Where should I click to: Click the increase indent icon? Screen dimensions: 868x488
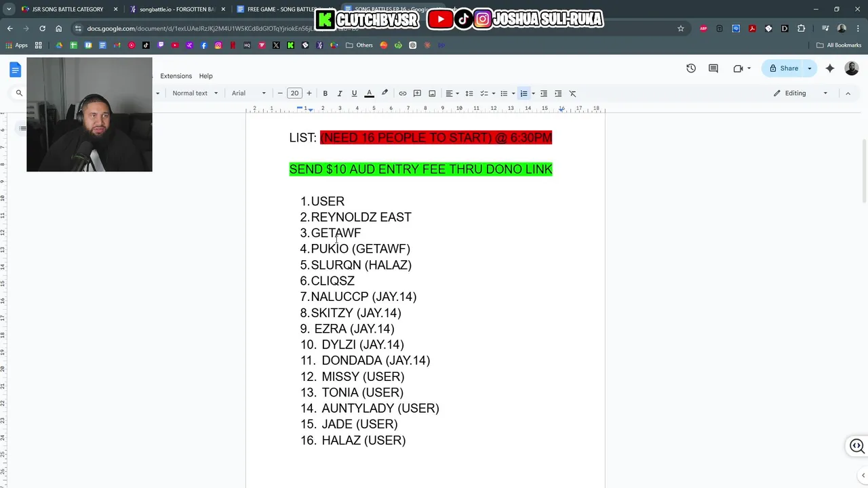click(x=558, y=94)
